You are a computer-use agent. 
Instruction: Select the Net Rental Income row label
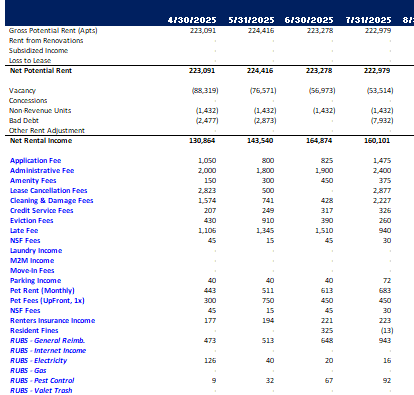click(41, 141)
